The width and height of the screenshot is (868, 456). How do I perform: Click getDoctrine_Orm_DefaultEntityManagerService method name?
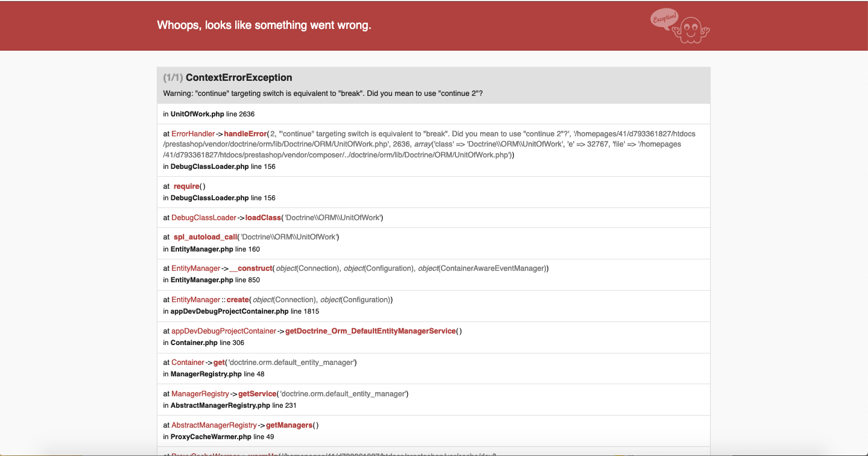(370, 331)
